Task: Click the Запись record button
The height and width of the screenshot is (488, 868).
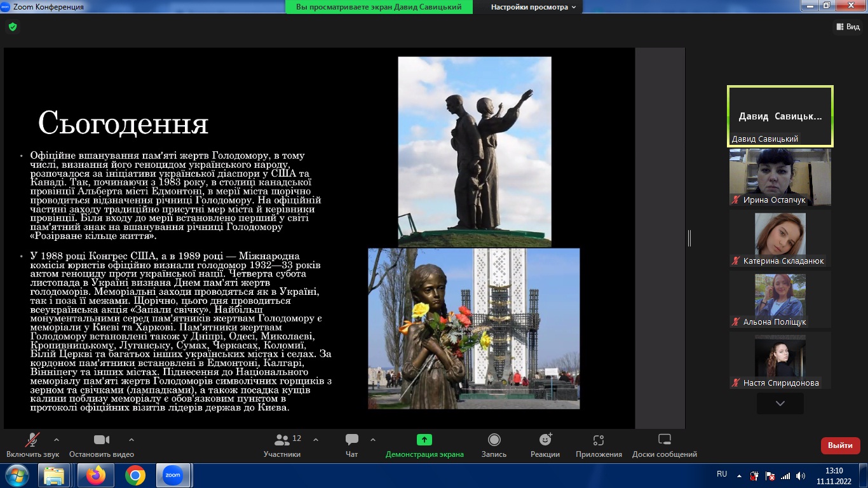Action: point(494,445)
